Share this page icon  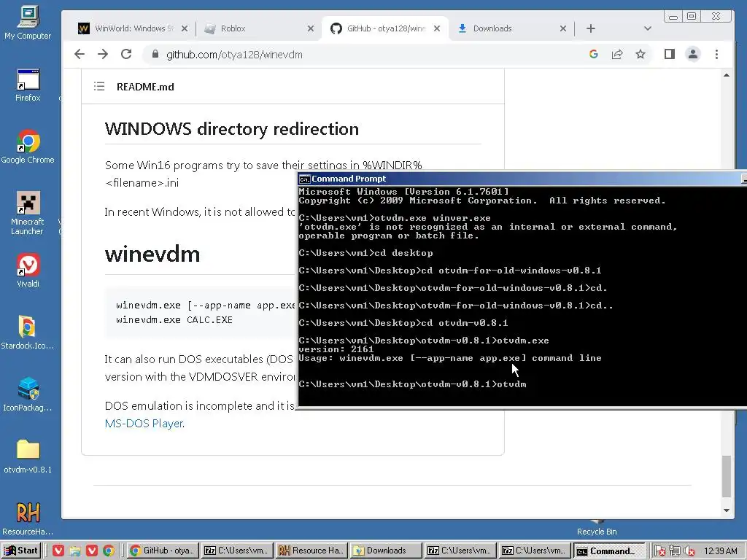(x=617, y=54)
